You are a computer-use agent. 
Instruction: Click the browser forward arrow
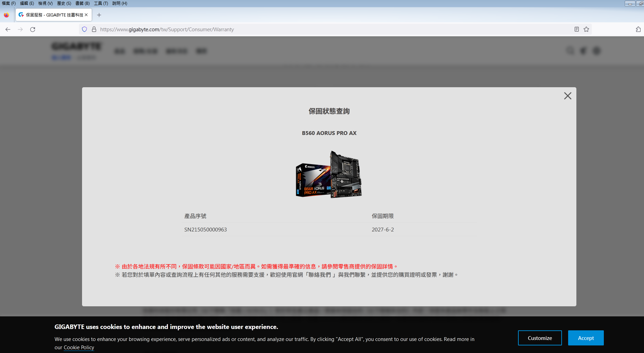point(20,30)
